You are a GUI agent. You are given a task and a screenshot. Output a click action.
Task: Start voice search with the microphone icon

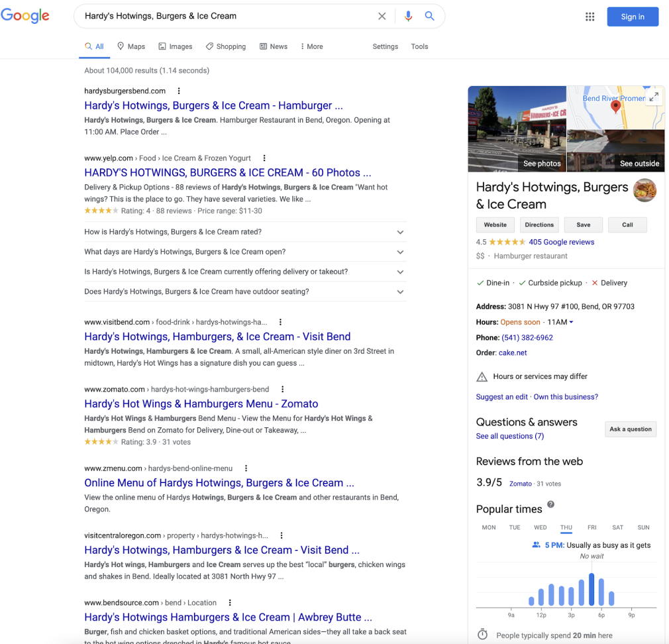click(x=408, y=16)
